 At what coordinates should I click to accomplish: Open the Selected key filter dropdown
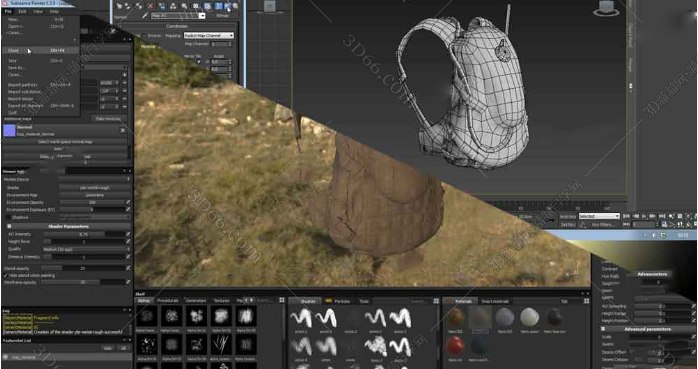point(599,216)
